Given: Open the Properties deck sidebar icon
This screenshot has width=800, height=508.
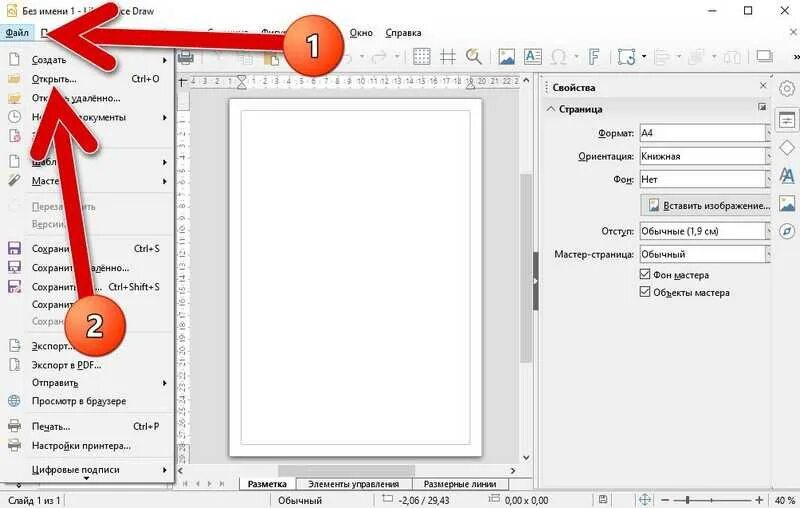Looking at the screenshot, I should [x=787, y=121].
